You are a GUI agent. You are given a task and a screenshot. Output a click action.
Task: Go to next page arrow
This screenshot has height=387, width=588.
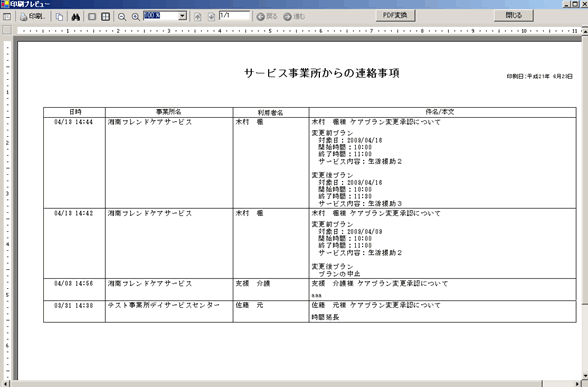(x=211, y=17)
